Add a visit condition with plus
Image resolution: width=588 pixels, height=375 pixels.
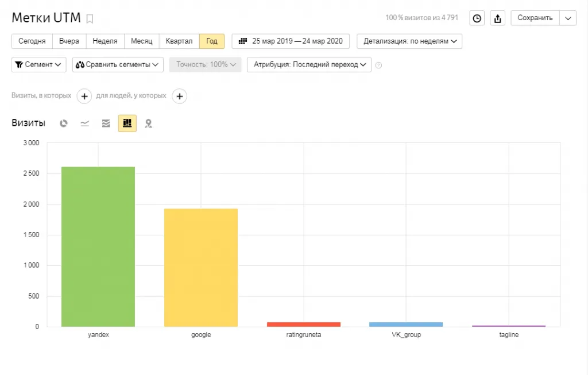(x=84, y=96)
